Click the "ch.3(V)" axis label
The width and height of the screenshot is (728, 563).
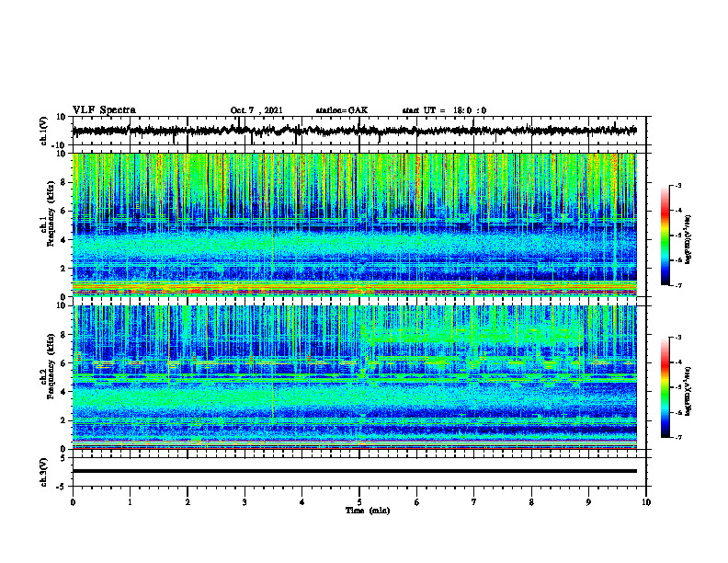click(44, 472)
